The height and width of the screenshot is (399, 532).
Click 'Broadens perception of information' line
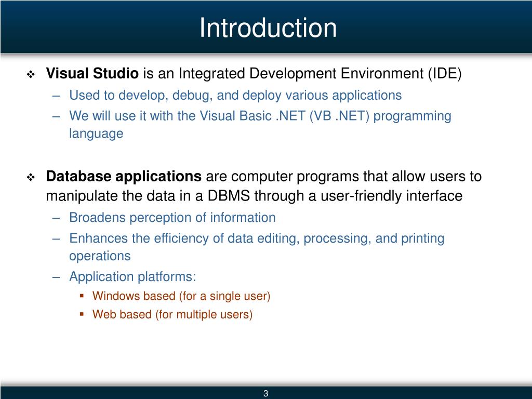pyautogui.click(x=172, y=218)
